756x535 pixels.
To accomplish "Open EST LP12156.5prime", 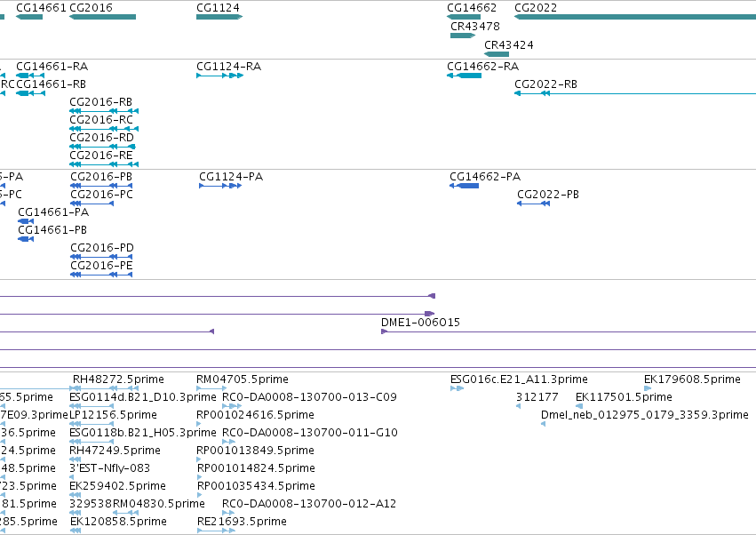I will coord(114,415).
